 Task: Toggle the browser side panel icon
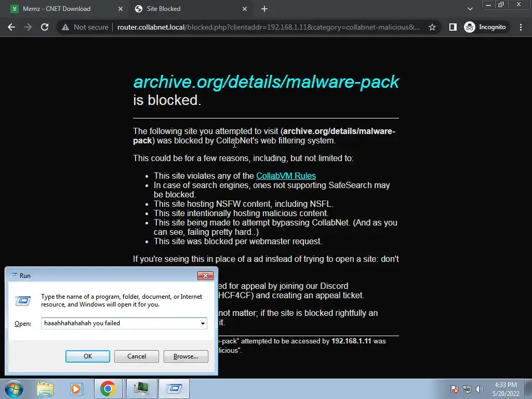click(453, 27)
